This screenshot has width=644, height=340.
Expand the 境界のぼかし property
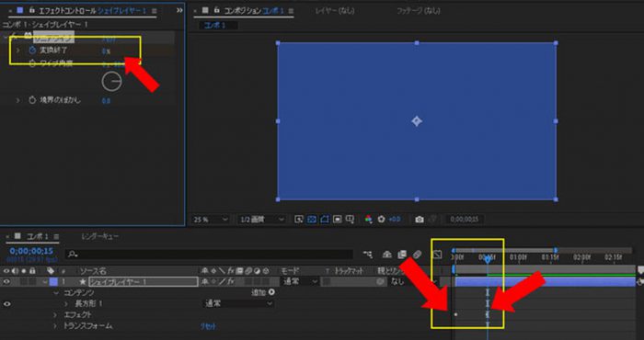18,100
